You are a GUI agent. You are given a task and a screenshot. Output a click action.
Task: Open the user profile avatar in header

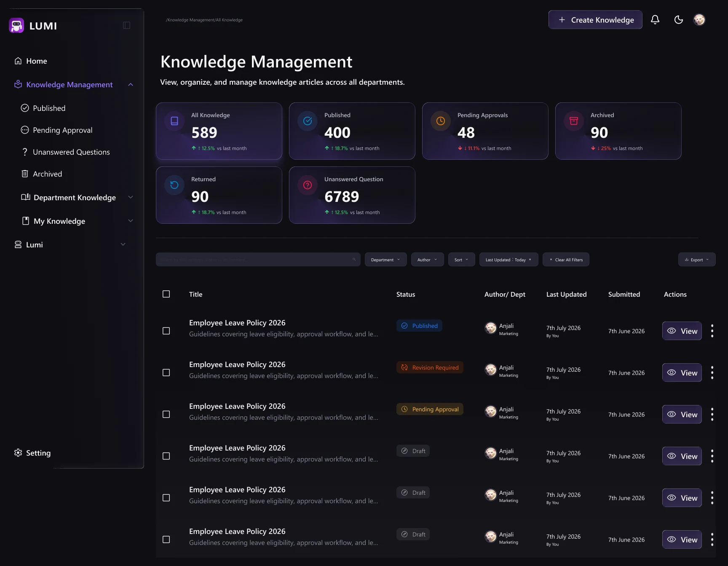(699, 20)
